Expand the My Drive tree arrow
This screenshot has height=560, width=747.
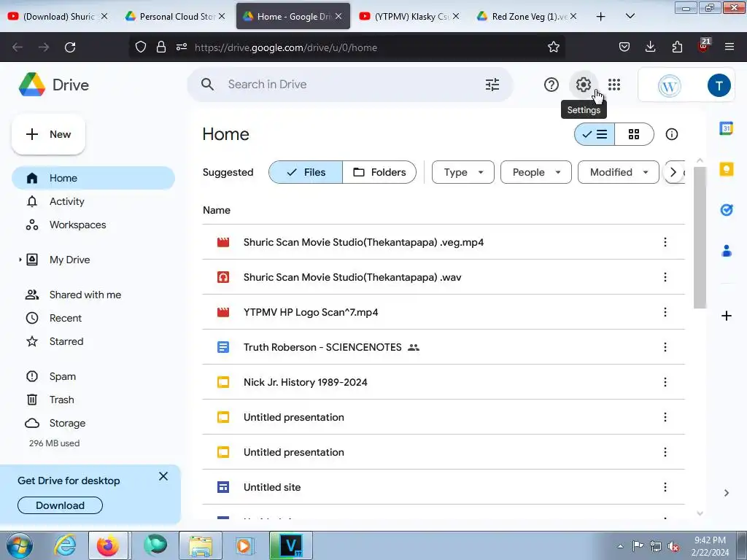point(20,260)
